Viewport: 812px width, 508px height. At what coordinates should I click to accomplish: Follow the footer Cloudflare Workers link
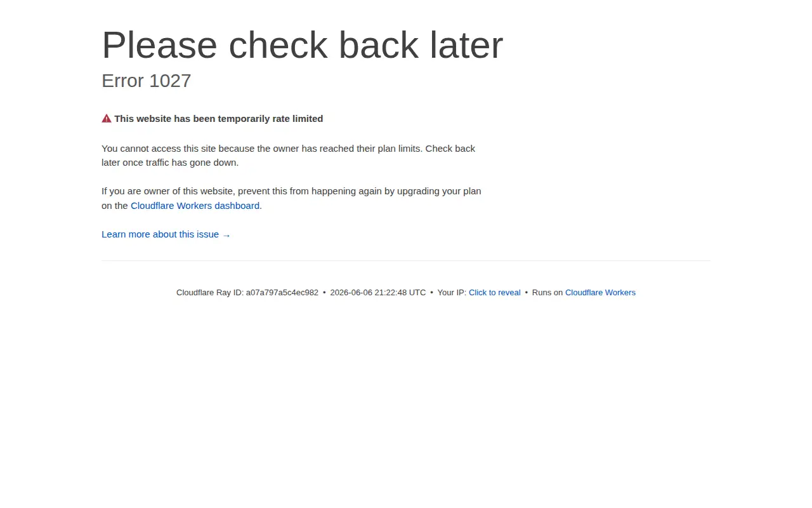click(600, 293)
